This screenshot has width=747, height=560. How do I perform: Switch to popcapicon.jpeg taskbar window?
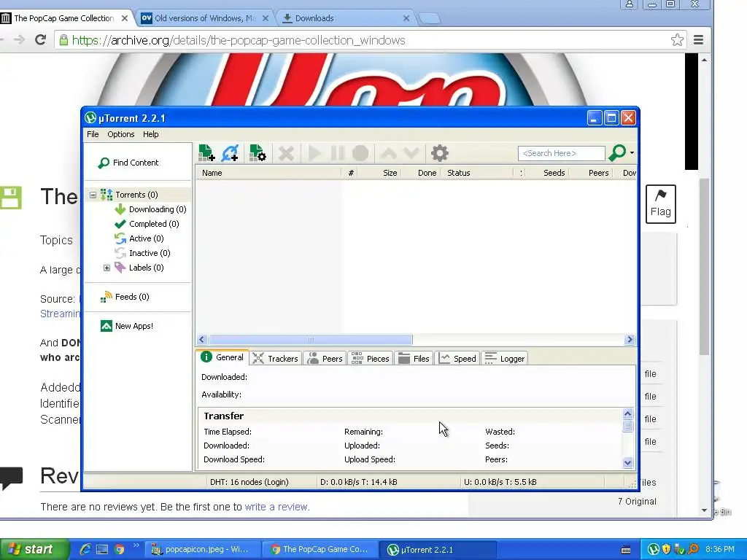click(x=203, y=549)
